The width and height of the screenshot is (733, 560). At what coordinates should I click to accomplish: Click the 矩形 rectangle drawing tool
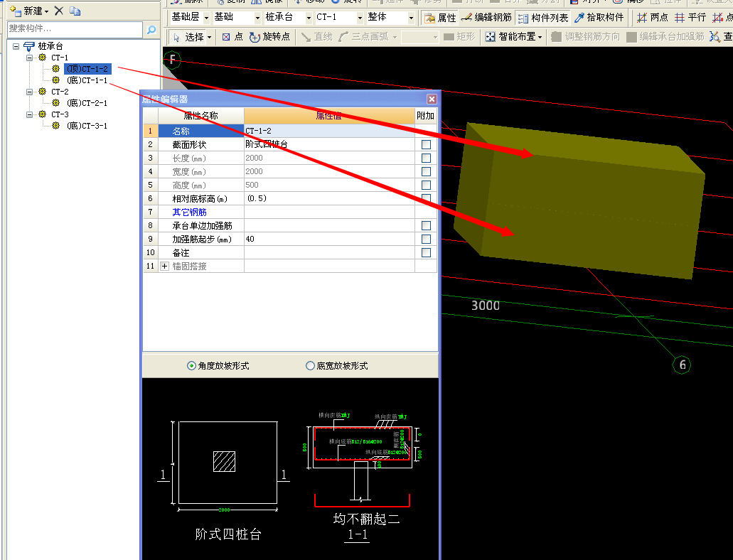pos(459,37)
